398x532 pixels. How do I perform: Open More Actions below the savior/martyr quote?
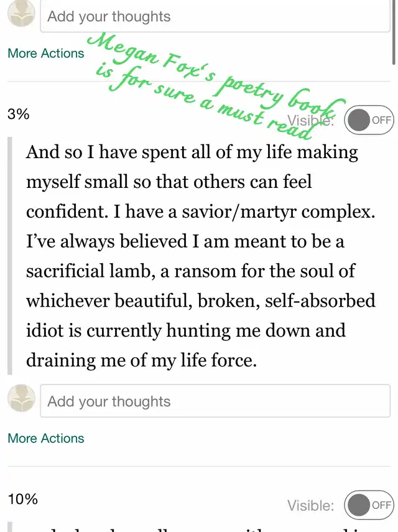click(x=46, y=439)
